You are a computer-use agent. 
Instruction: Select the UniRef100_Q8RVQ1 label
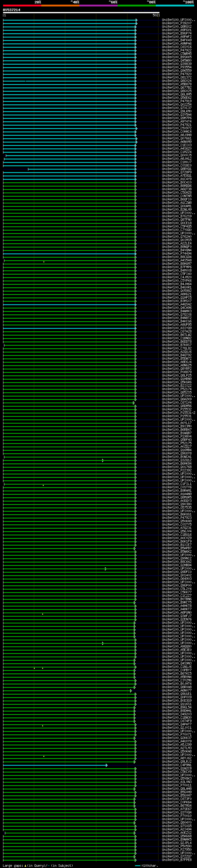pyautogui.click(x=177, y=169)
